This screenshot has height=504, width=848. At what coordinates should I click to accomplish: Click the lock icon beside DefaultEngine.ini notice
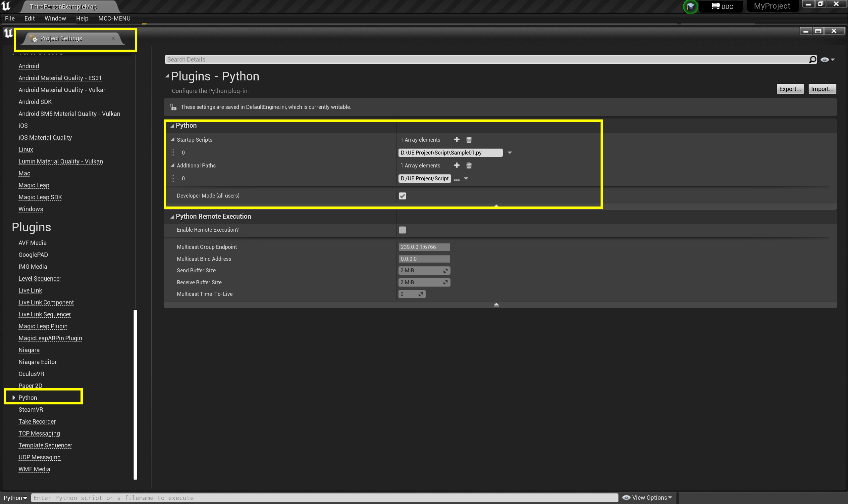pos(173,107)
